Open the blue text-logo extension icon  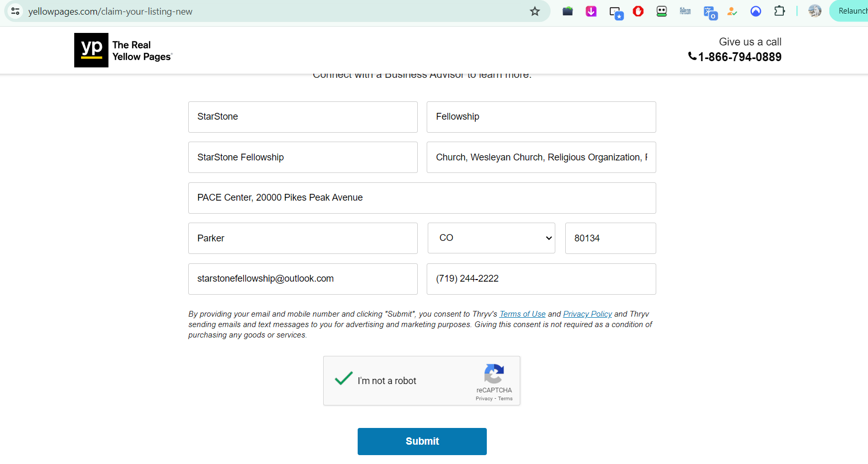(685, 11)
